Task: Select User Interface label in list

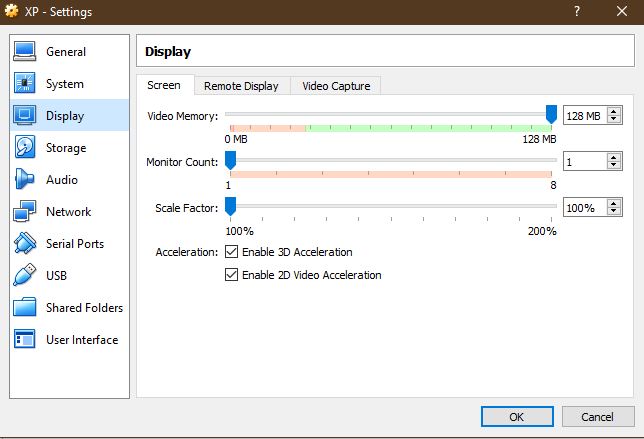Action: (82, 340)
